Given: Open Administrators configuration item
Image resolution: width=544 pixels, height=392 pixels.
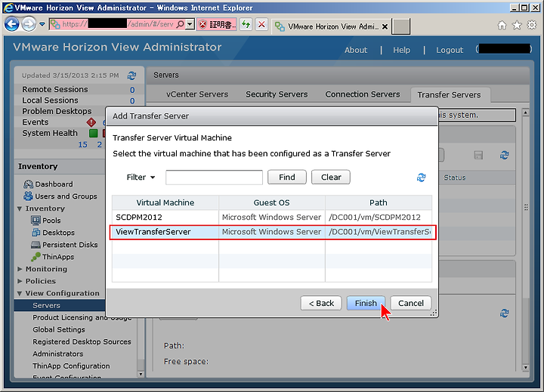Looking at the screenshot, I should click(x=58, y=353).
